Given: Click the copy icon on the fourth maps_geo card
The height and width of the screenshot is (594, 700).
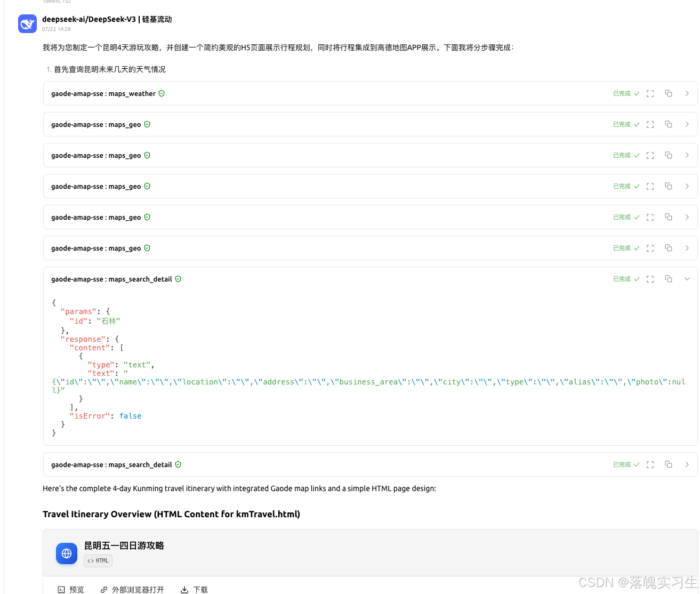Looking at the screenshot, I should (668, 217).
